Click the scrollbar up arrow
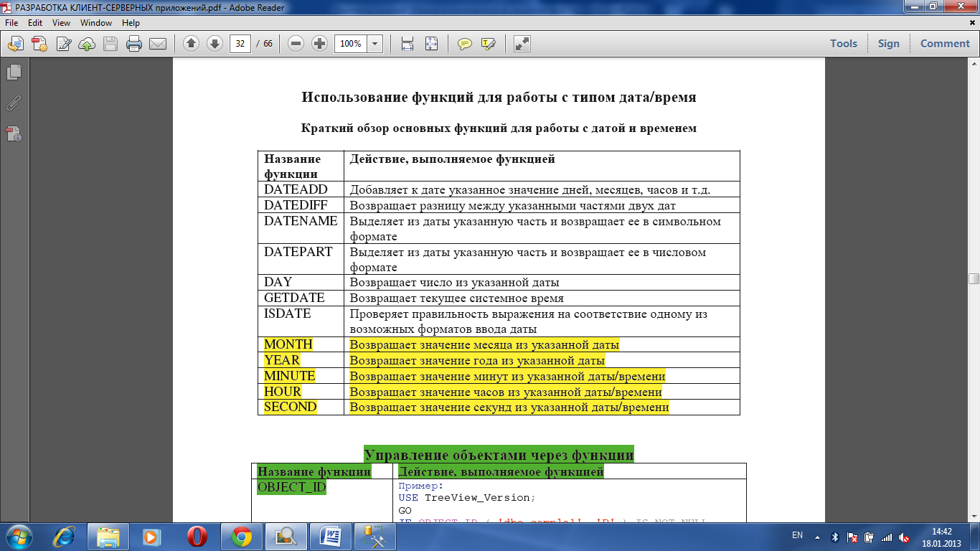The image size is (980, 551). click(x=974, y=65)
